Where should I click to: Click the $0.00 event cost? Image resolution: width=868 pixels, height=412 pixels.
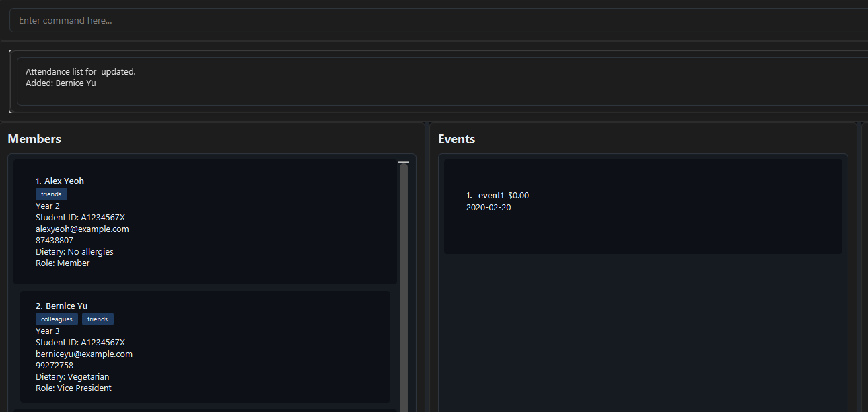coord(519,196)
